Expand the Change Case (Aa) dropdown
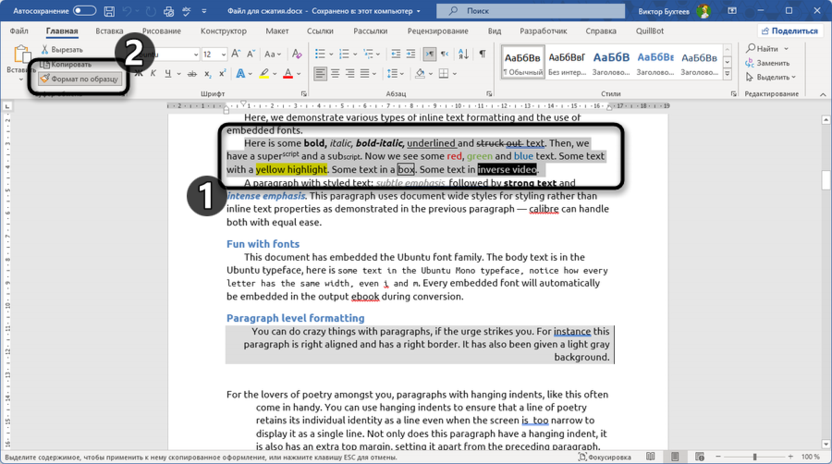This screenshot has height=464, width=832. click(x=273, y=53)
